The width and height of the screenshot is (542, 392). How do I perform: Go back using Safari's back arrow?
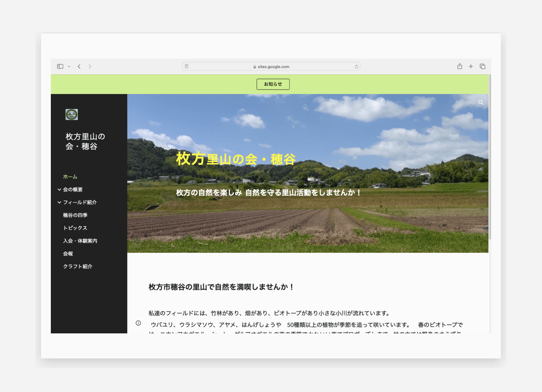point(79,66)
